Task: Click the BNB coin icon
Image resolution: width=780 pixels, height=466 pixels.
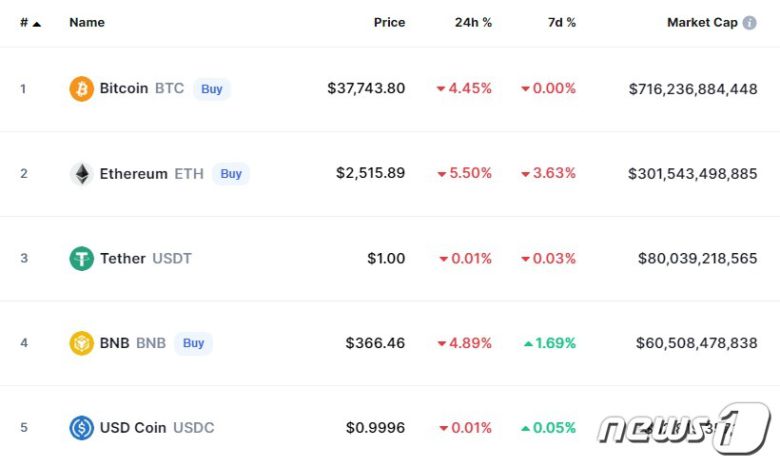Action: click(81, 343)
